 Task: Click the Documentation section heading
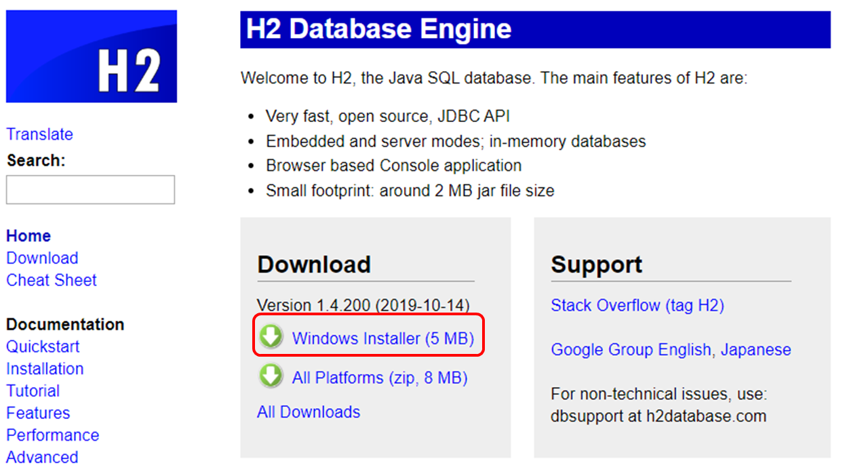pyautogui.click(x=65, y=324)
